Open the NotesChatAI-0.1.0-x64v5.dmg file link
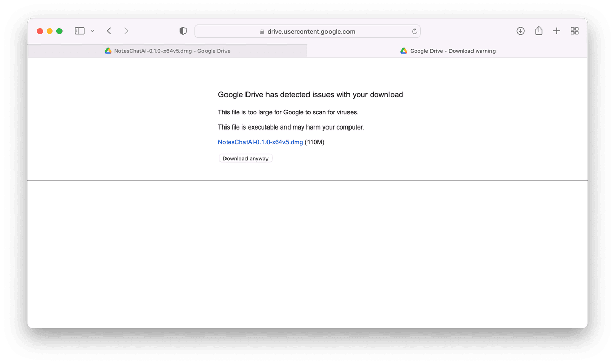615x364 pixels. (x=260, y=142)
